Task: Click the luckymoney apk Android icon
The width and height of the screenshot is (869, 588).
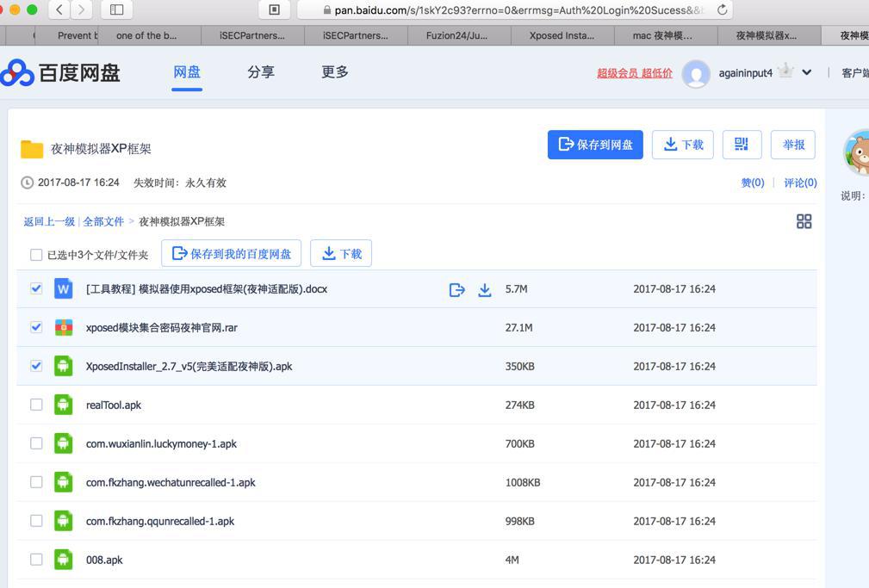Action: pyautogui.click(x=63, y=444)
